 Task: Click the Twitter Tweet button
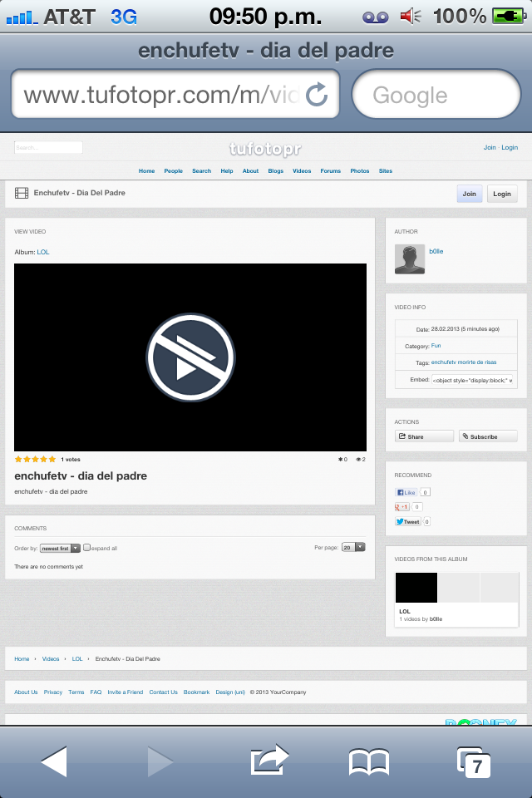click(x=408, y=522)
